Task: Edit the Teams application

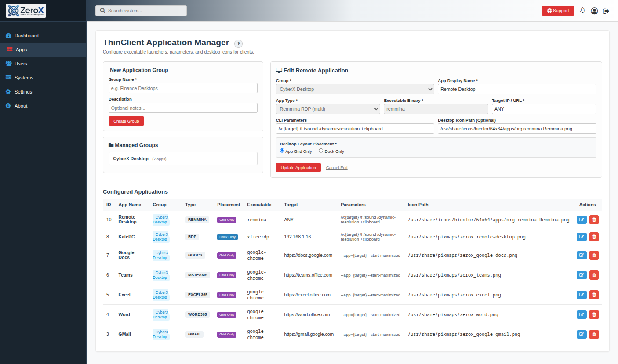Action: [582, 275]
